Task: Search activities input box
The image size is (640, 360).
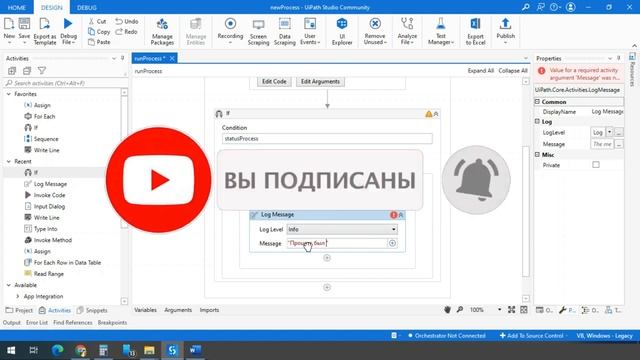Action: (63, 83)
